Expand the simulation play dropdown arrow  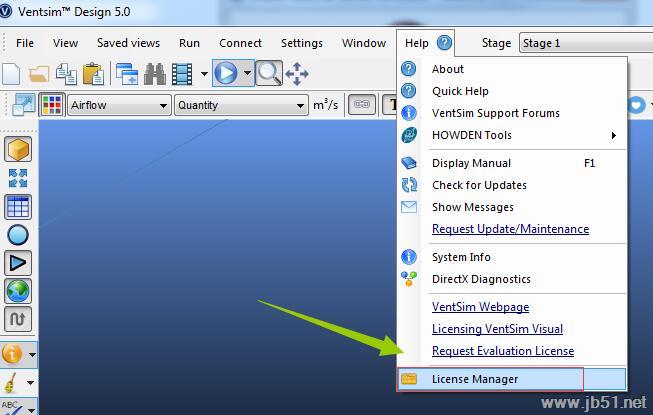point(247,73)
